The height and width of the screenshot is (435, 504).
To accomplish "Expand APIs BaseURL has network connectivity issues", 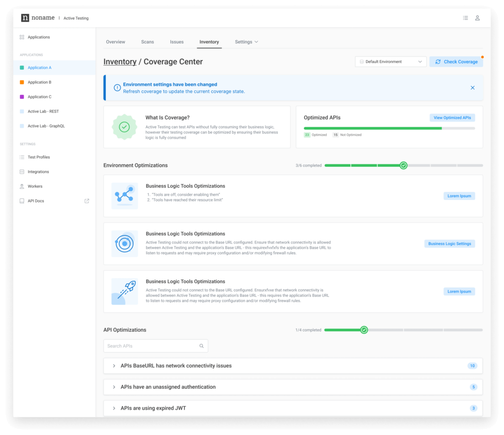I will pos(114,366).
